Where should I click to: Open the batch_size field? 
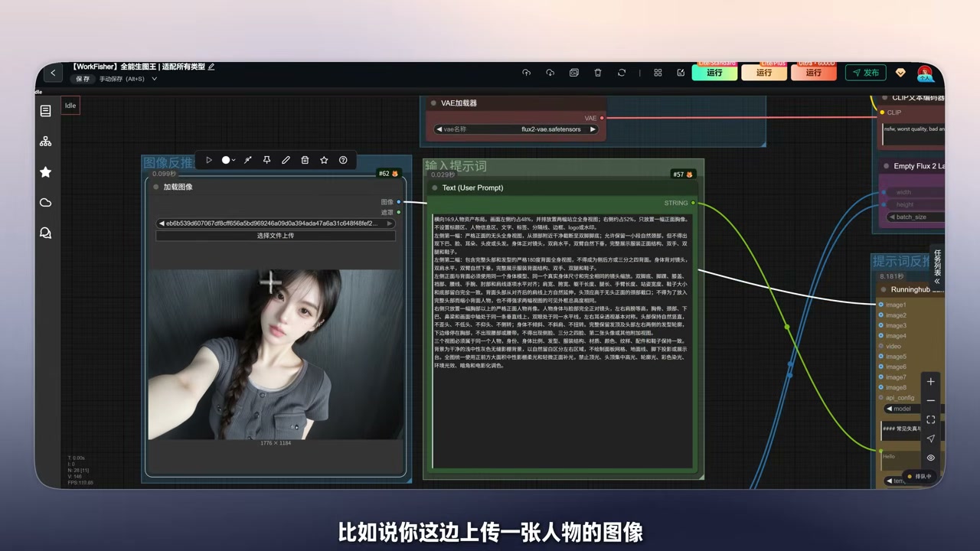click(915, 217)
